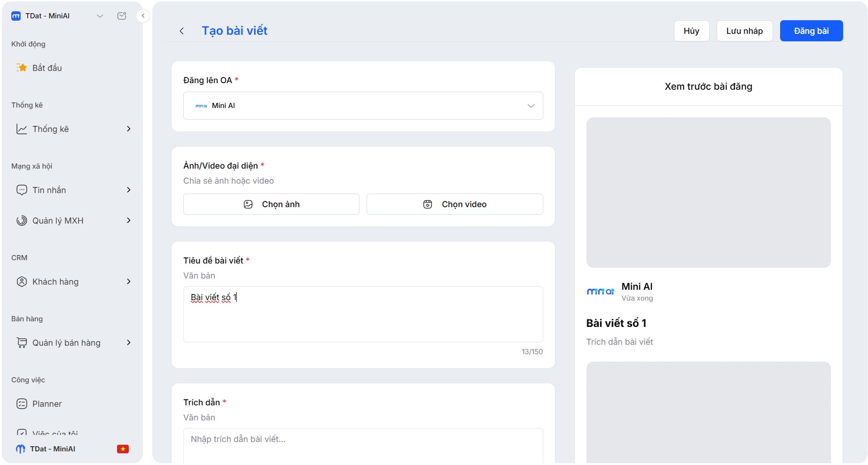Click the Chọn ảnh button
The height and width of the screenshot is (465, 868).
click(x=271, y=204)
